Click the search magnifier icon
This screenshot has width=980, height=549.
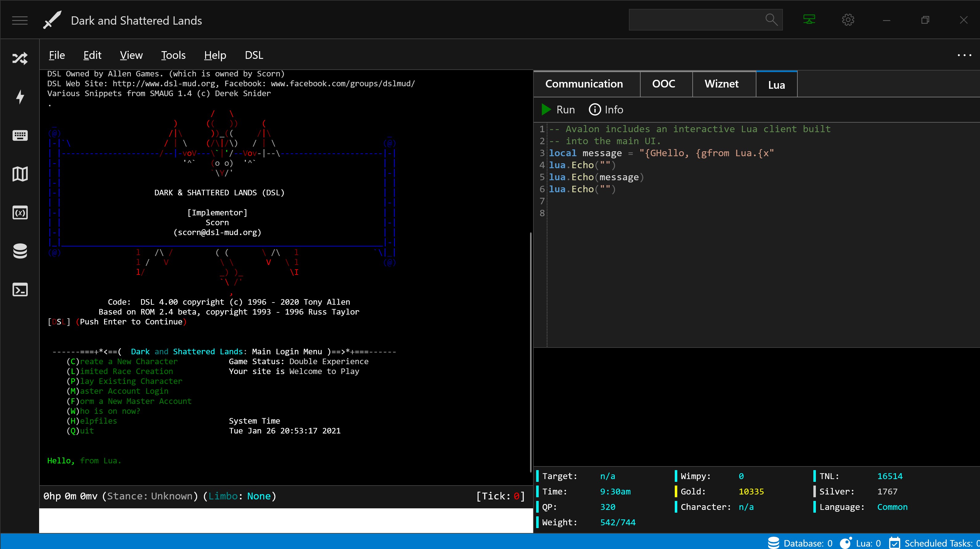(x=771, y=19)
